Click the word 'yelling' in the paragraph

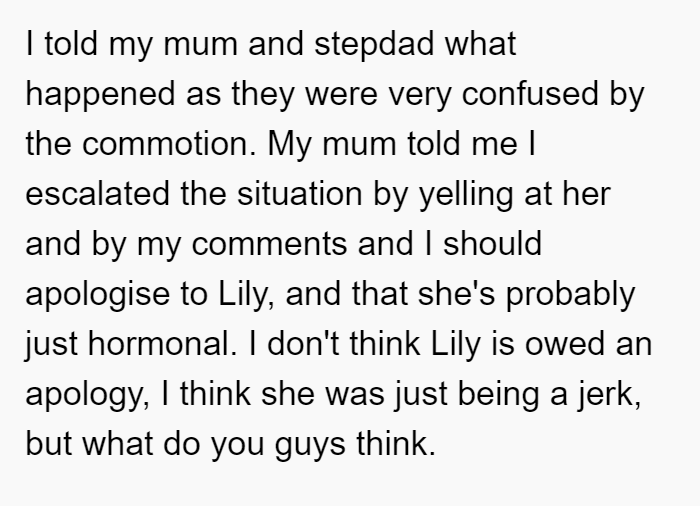(x=466, y=195)
